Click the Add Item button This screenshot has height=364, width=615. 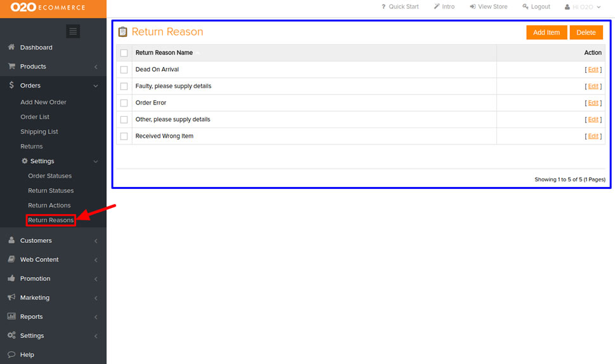click(x=547, y=32)
